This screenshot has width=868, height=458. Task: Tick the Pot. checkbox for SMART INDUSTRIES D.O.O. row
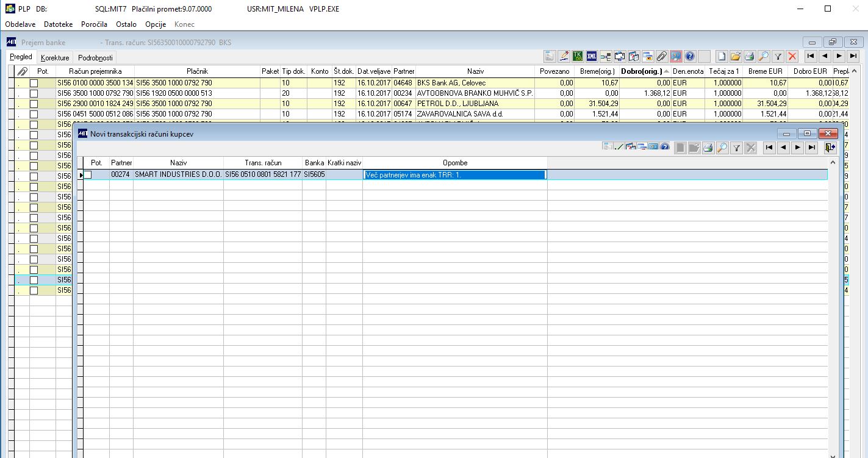point(88,174)
